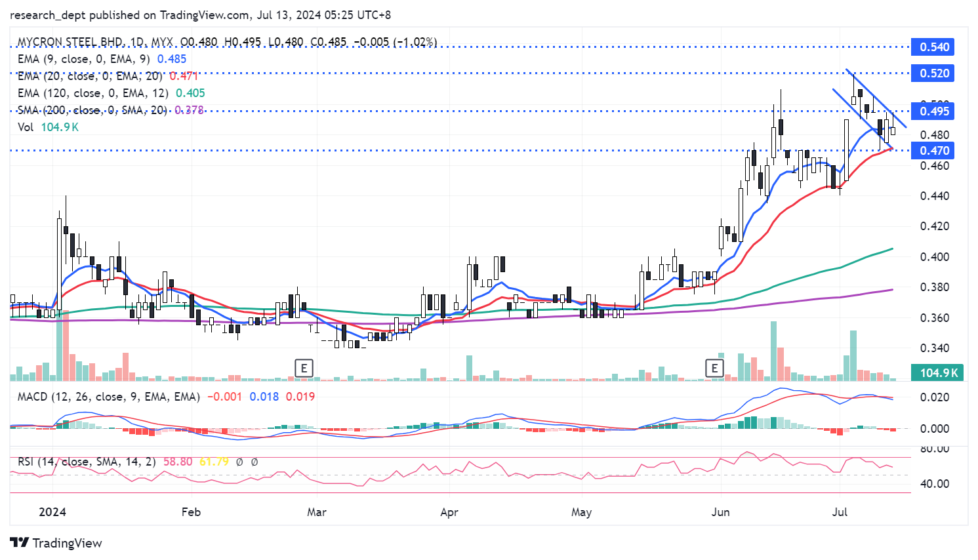Select the 0.470 support level label
This screenshot has width=978, height=560.
934,151
